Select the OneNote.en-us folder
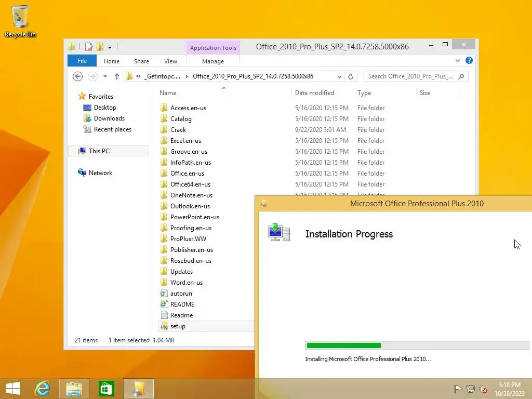 (x=191, y=195)
